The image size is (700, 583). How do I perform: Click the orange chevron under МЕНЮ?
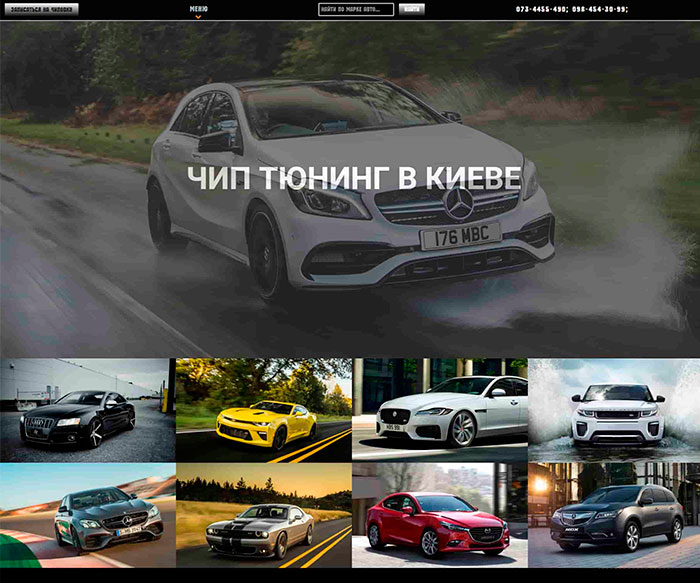[198, 17]
